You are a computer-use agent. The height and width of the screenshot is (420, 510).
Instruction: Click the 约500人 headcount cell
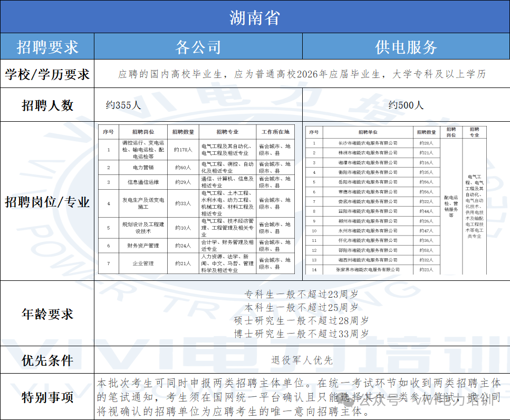pos(406,105)
